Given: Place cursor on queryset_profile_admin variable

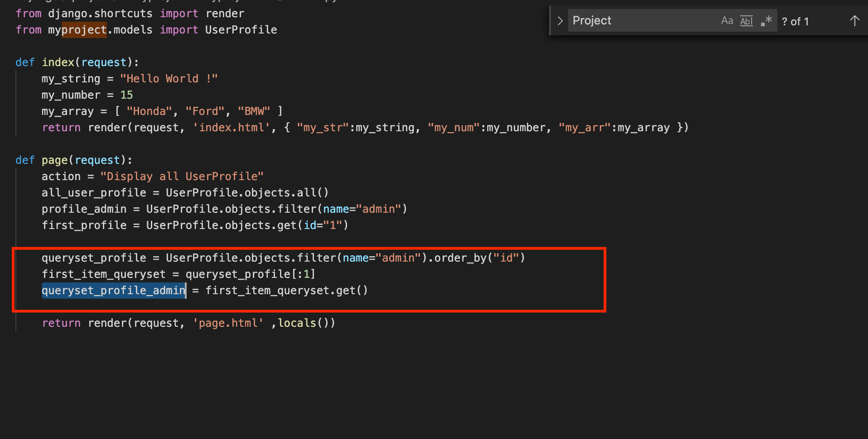Looking at the screenshot, I should pyautogui.click(x=113, y=290).
